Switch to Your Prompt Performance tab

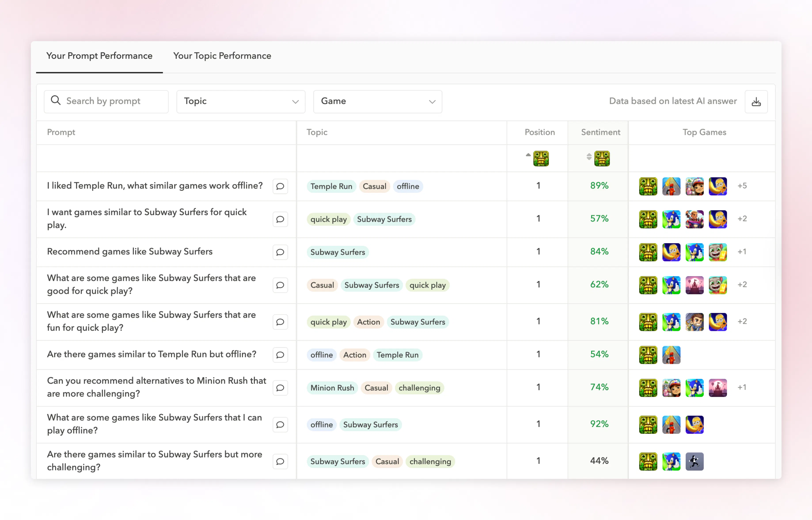pyautogui.click(x=99, y=56)
